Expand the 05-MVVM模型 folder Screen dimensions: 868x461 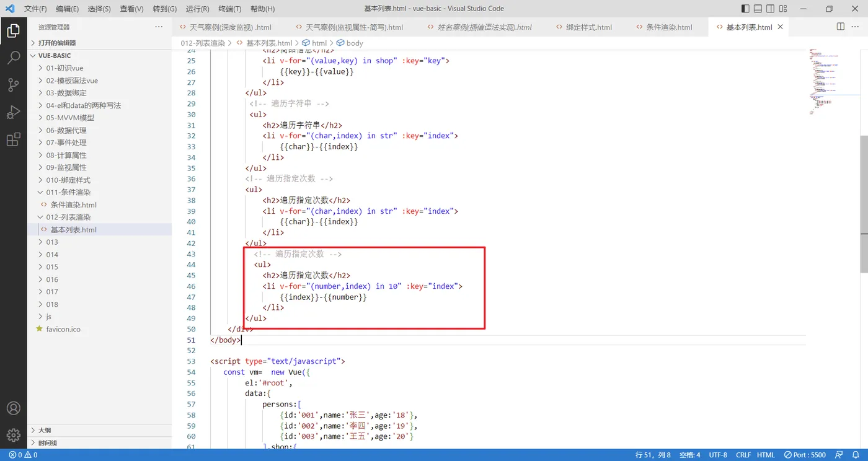click(x=99, y=118)
